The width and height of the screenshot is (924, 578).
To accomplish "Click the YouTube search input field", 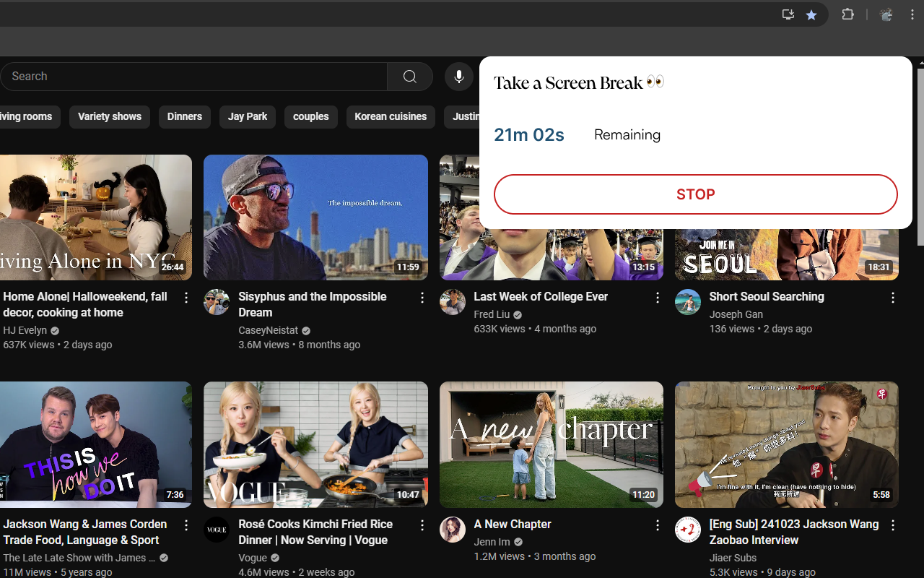I will pos(194,77).
